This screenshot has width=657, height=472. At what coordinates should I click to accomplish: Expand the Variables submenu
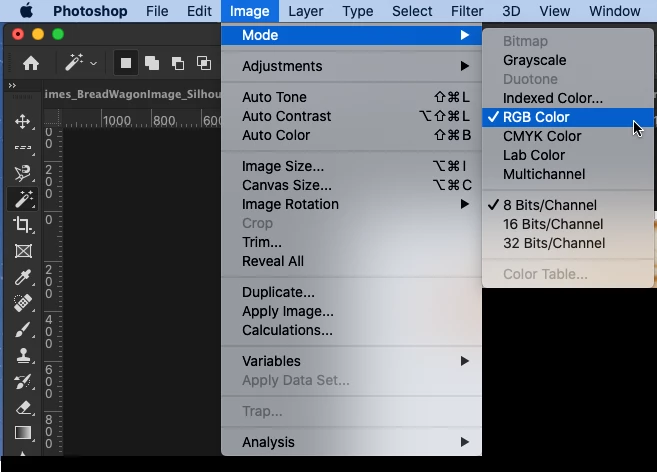[352, 361]
